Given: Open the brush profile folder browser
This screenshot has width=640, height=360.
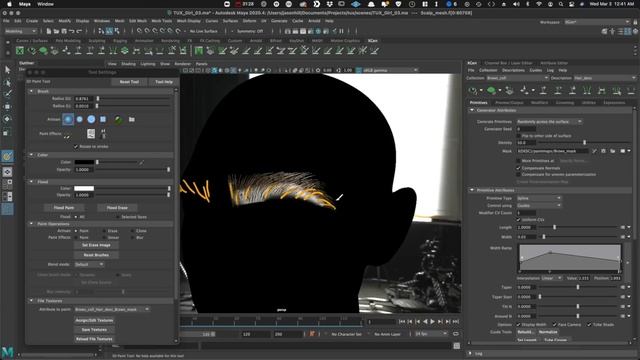Looking at the screenshot, I should [132, 119].
